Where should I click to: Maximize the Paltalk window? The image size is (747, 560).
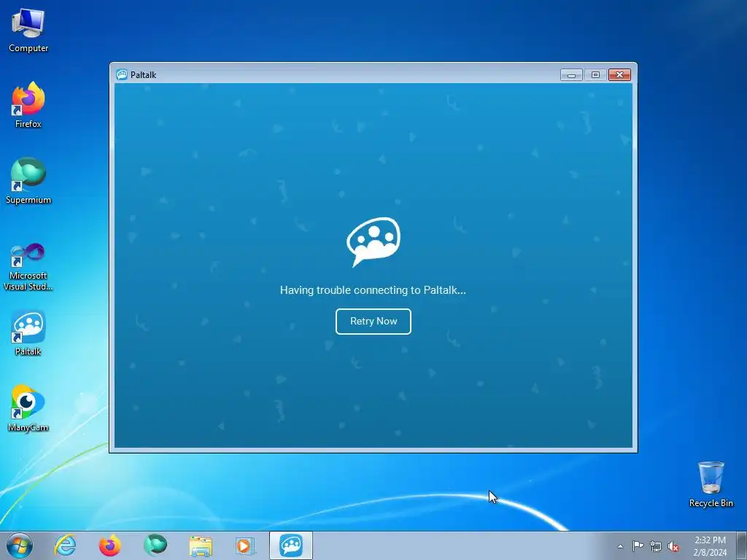(x=595, y=75)
